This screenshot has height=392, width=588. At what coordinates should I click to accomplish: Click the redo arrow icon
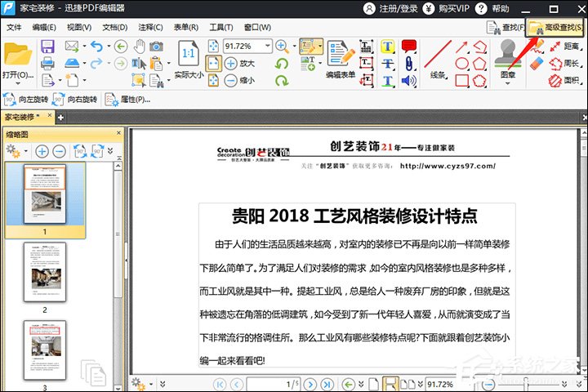click(96, 63)
